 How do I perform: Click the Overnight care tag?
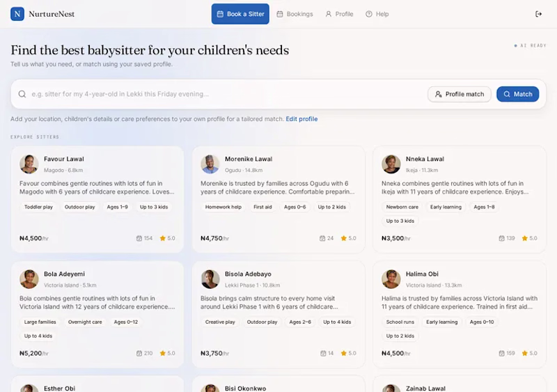85,322
